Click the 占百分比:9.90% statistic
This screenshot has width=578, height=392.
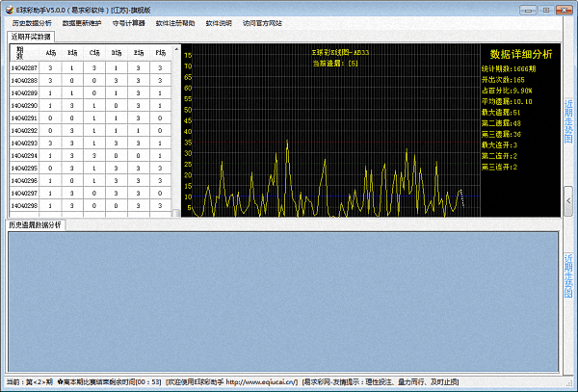[507, 91]
